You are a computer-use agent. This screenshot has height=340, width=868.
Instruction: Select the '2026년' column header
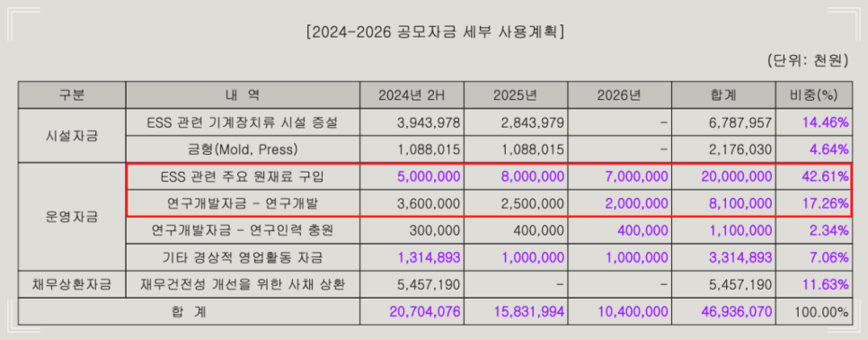click(619, 94)
